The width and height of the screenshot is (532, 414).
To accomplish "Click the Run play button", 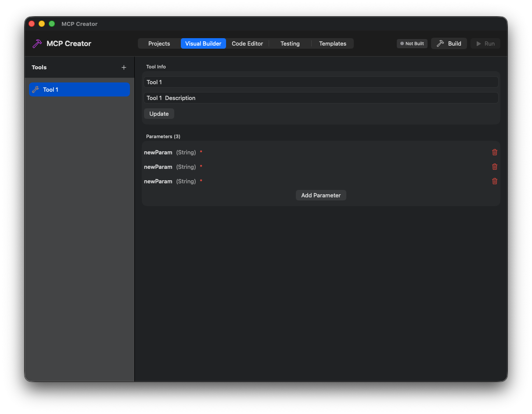I will click(x=485, y=43).
